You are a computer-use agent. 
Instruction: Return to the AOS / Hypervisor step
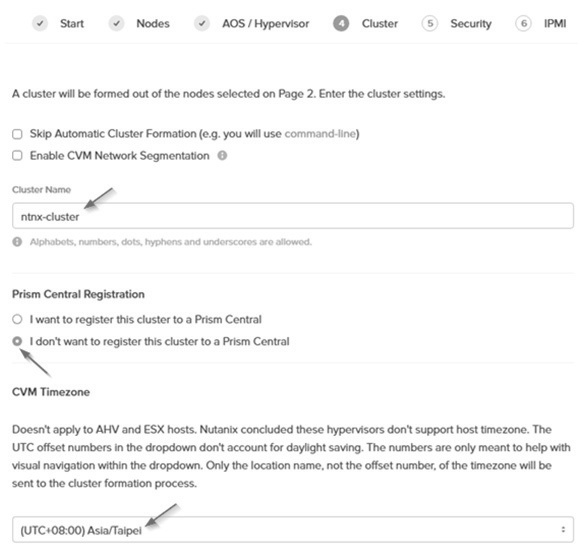pyautogui.click(x=265, y=24)
